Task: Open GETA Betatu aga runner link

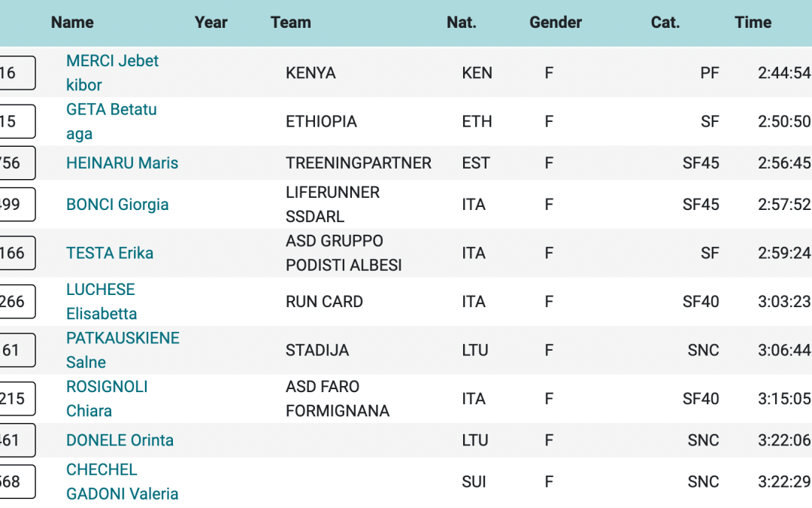Action: coord(111,121)
